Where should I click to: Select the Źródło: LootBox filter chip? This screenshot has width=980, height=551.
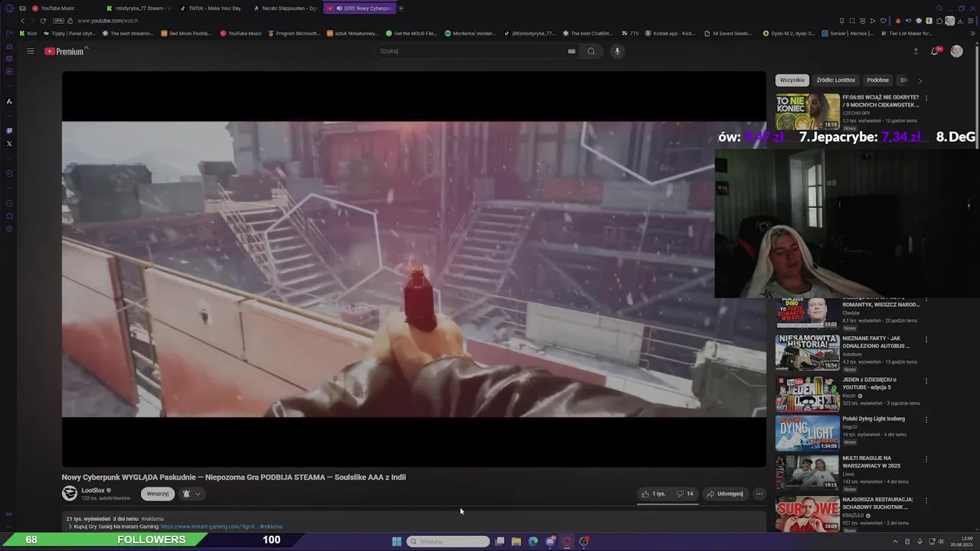[835, 80]
